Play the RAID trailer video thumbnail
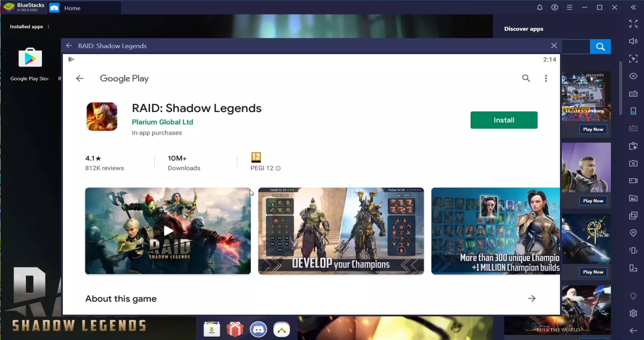644x340 pixels. tap(168, 231)
